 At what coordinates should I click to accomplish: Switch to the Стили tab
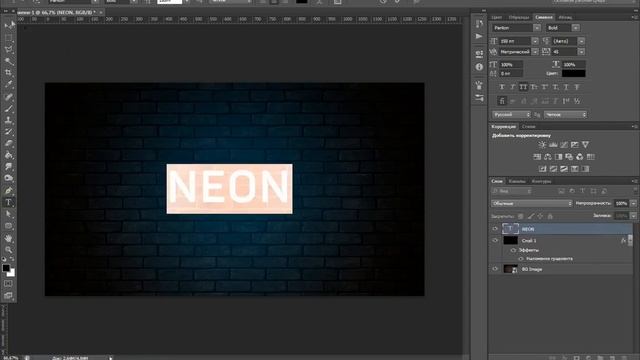point(529,127)
